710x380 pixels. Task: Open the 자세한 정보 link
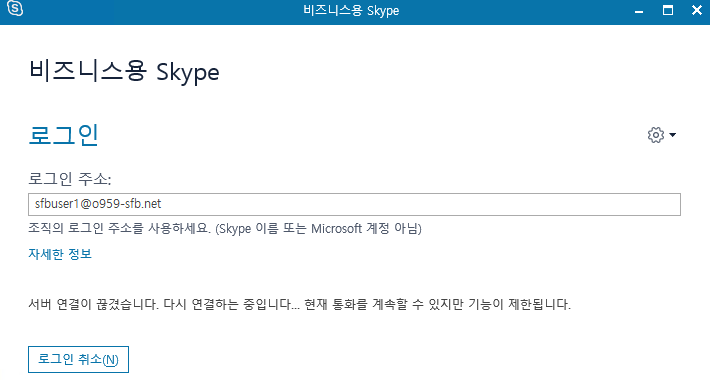point(60,254)
